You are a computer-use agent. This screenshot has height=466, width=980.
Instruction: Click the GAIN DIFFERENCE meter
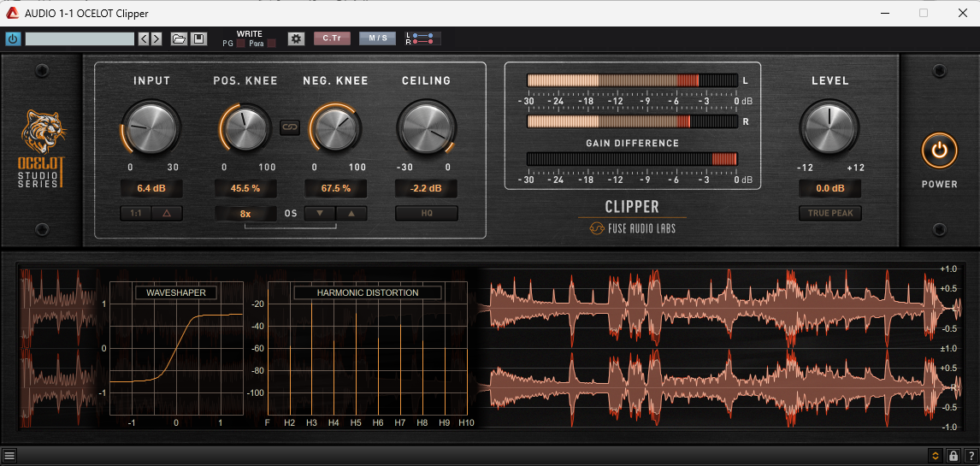click(x=632, y=159)
